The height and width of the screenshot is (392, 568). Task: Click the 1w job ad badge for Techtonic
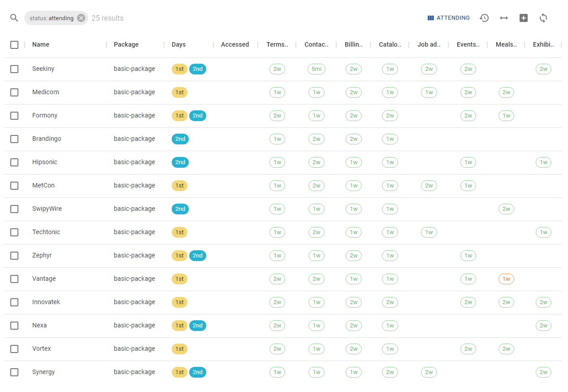click(429, 232)
